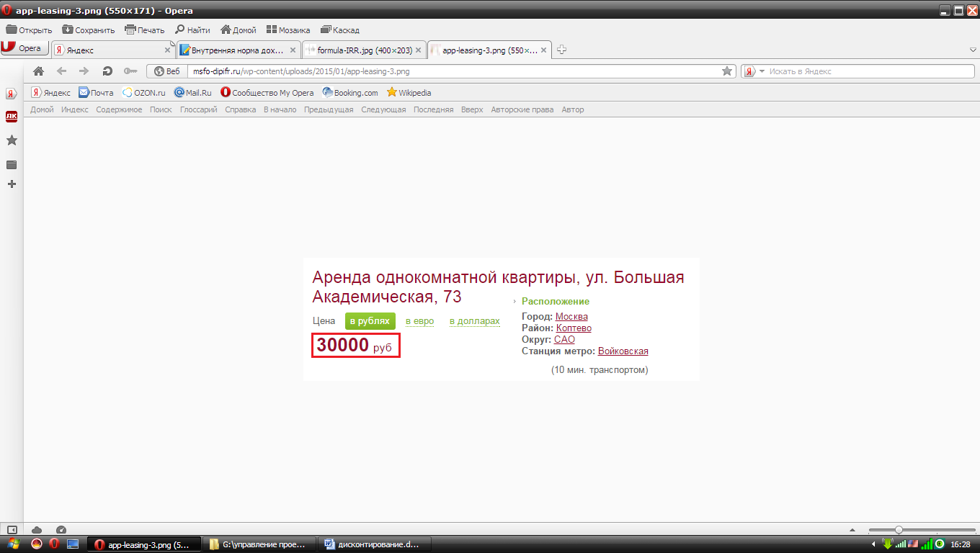Click the Opera Turbo gauge icon
The image size is (980, 553).
pos(61,529)
